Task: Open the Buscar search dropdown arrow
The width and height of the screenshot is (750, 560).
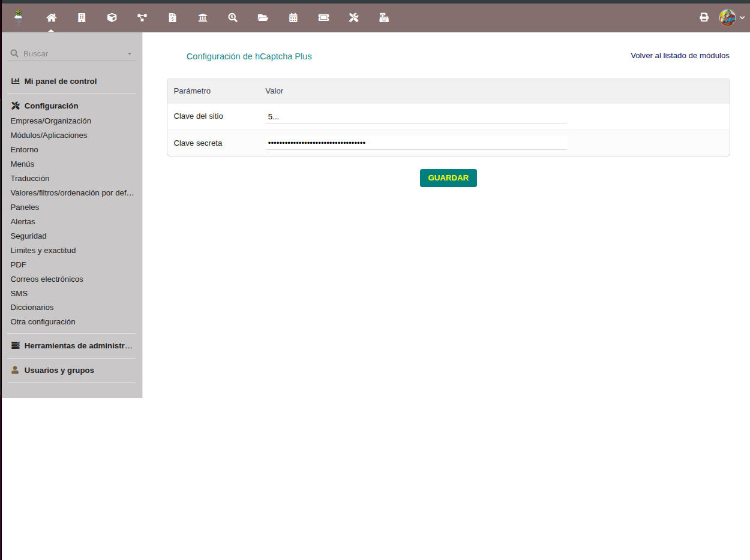Action: [129, 54]
